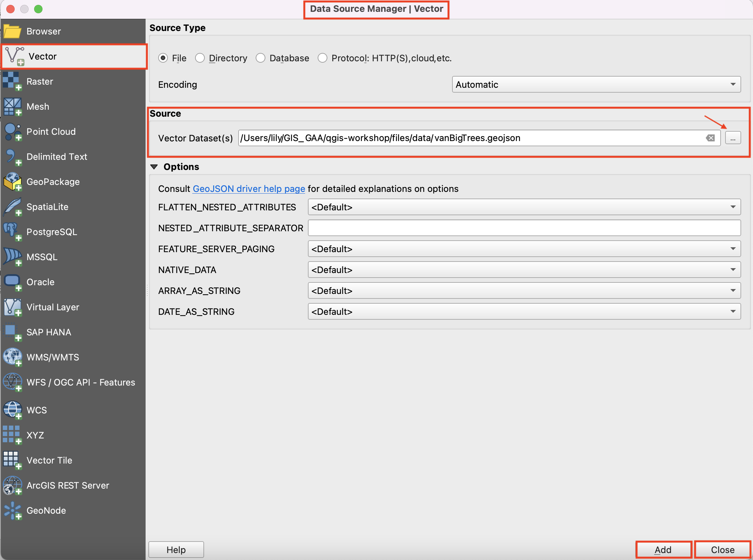The image size is (753, 560).
Task: Switch to the Delimited Text tab
Action: [56, 157]
